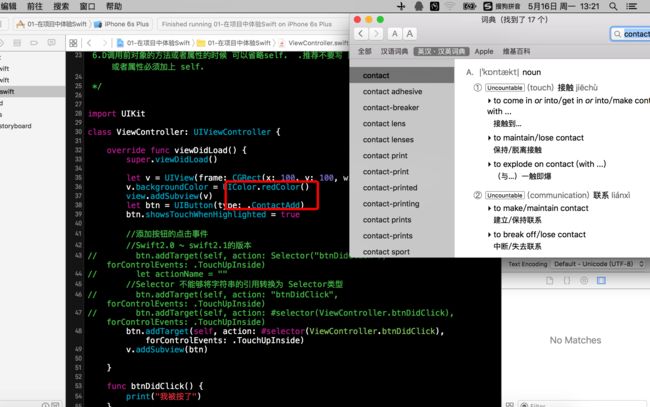Show report navigator speech-bubble icon

click(51, 43)
